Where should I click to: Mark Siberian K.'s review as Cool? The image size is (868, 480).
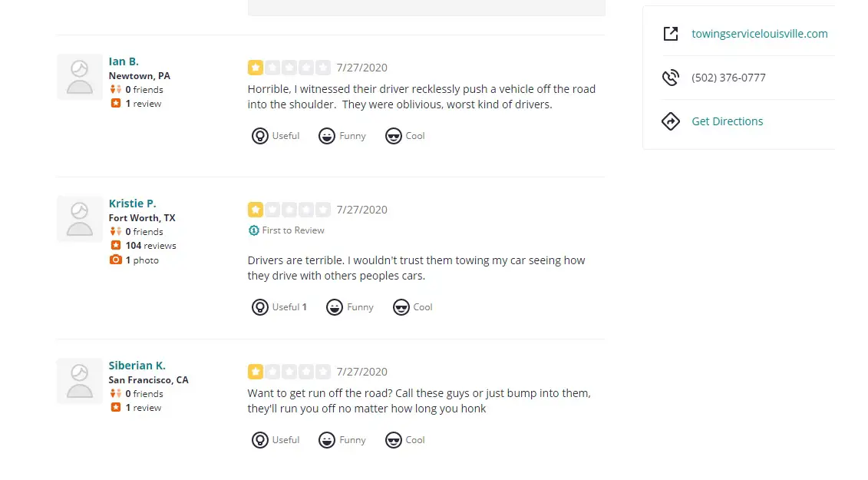[x=404, y=440]
